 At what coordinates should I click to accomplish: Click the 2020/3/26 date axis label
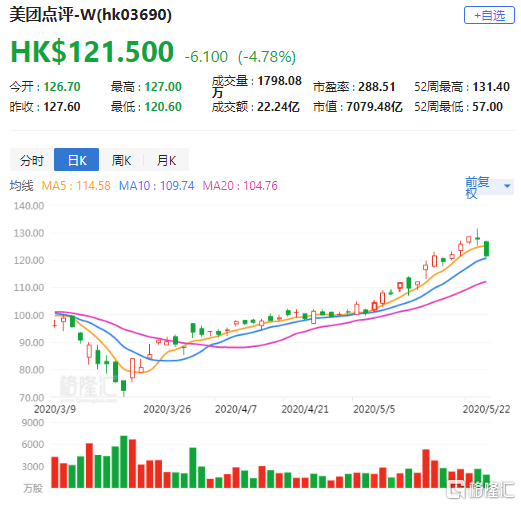click(167, 409)
